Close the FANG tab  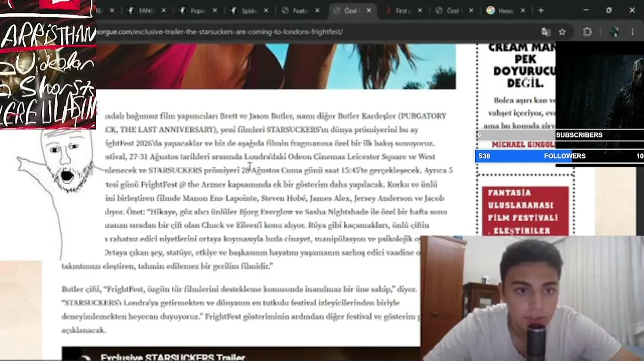click(x=164, y=10)
